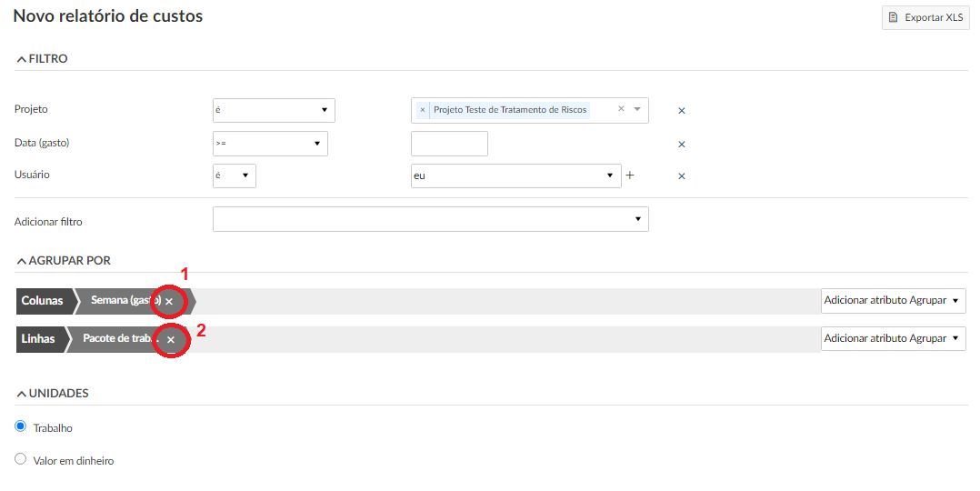Open Adicionar atributo Agrupar for Colunas
Viewport: 980px width, 491px height.
click(x=892, y=301)
